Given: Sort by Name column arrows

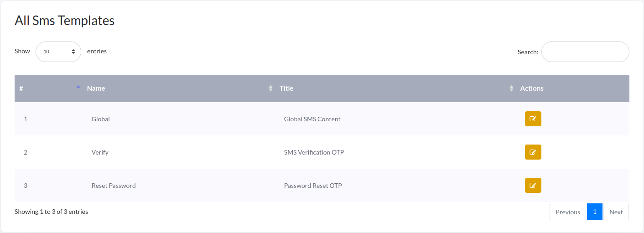Looking at the screenshot, I should [270, 88].
